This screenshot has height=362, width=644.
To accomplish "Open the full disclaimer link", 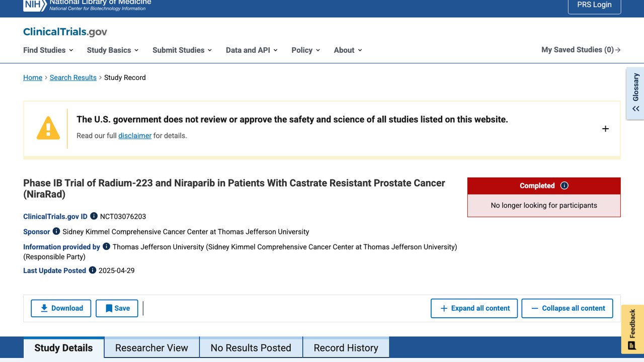I will point(135,136).
